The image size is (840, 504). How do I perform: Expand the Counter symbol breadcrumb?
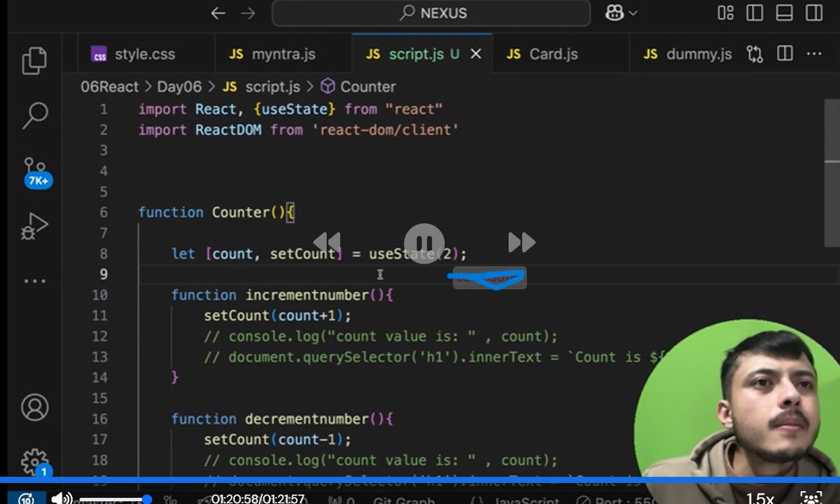click(358, 87)
